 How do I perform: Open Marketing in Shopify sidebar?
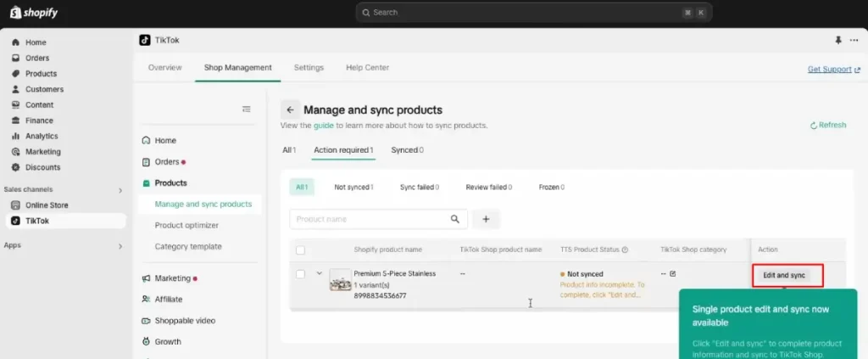coord(42,151)
